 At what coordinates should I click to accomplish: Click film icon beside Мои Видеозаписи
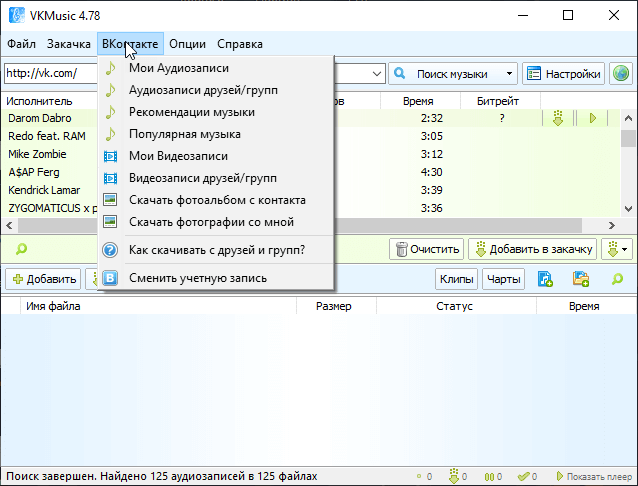[110, 156]
